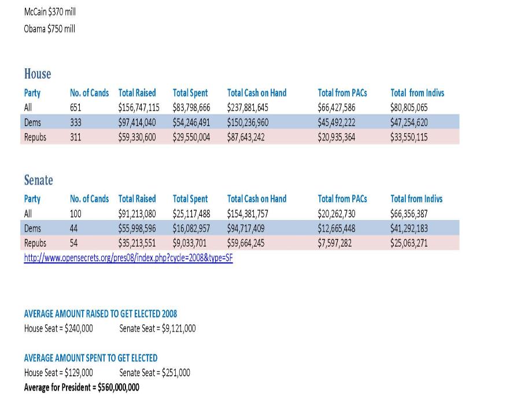
Task: Click House No. of Cands value 651
Action: [x=75, y=108]
